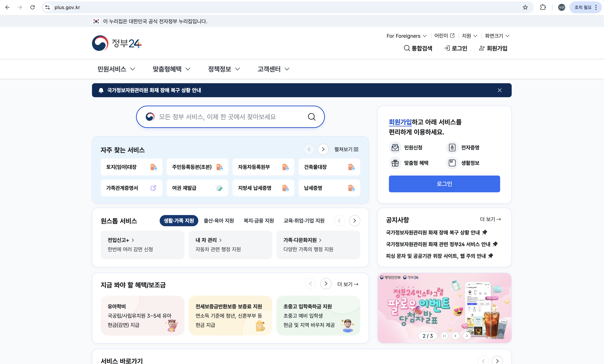
Task: Open 회원가입 link in login panel
Action: click(x=400, y=122)
